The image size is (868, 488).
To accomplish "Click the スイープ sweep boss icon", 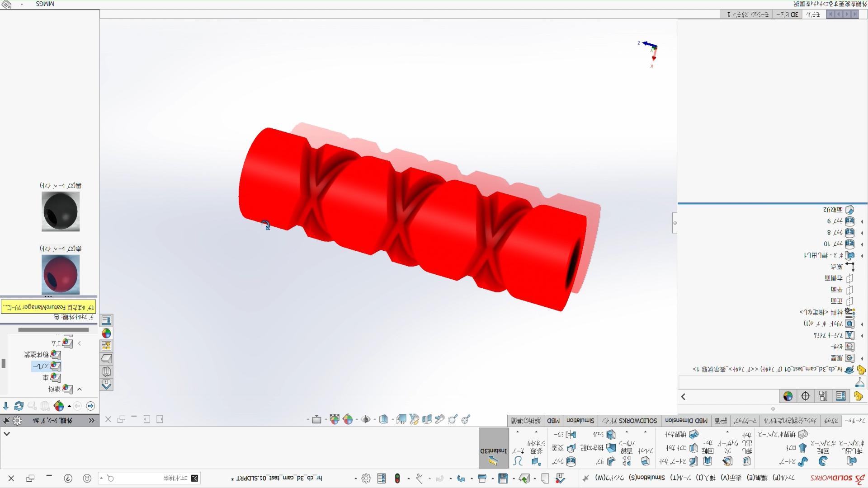I will pos(803,461).
